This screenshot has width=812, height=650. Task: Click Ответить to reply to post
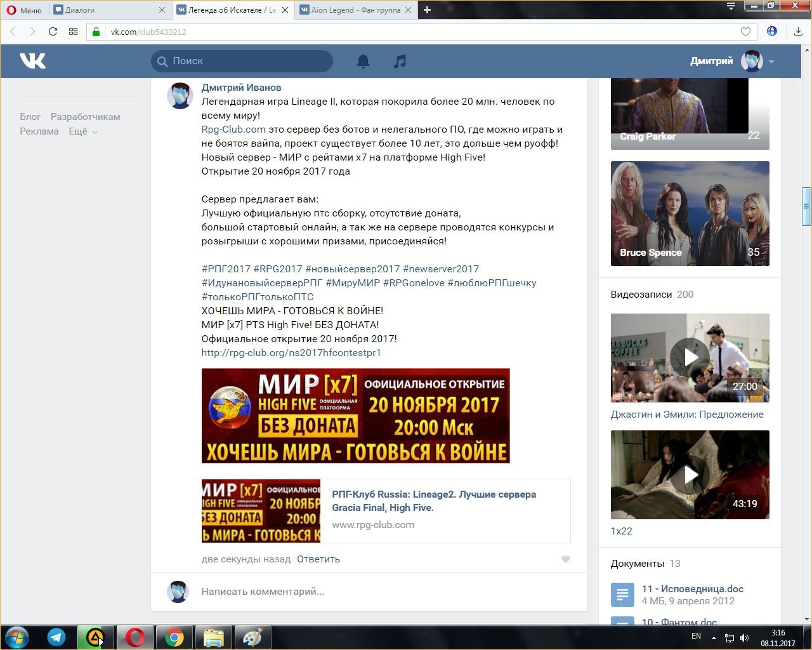coord(318,559)
